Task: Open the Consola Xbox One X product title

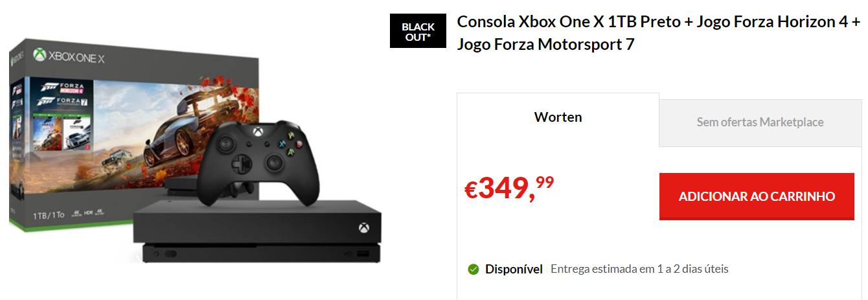Action: point(658,33)
